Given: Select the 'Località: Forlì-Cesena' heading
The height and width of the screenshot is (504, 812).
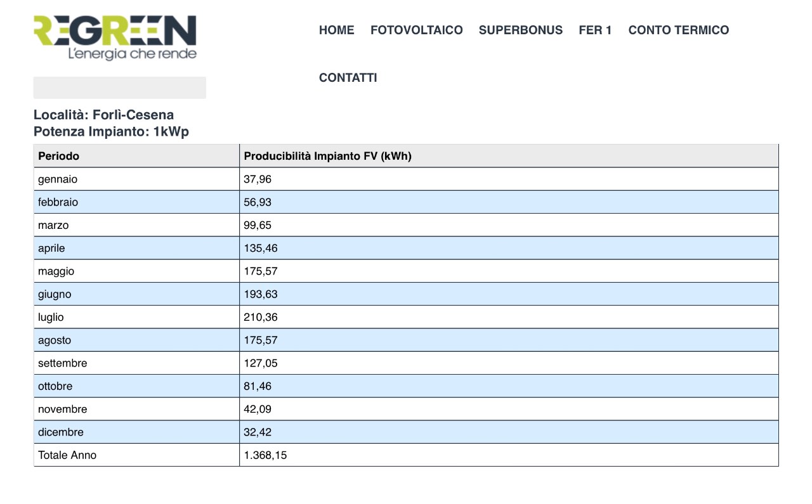Looking at the screenshot, I should point(103,115).
